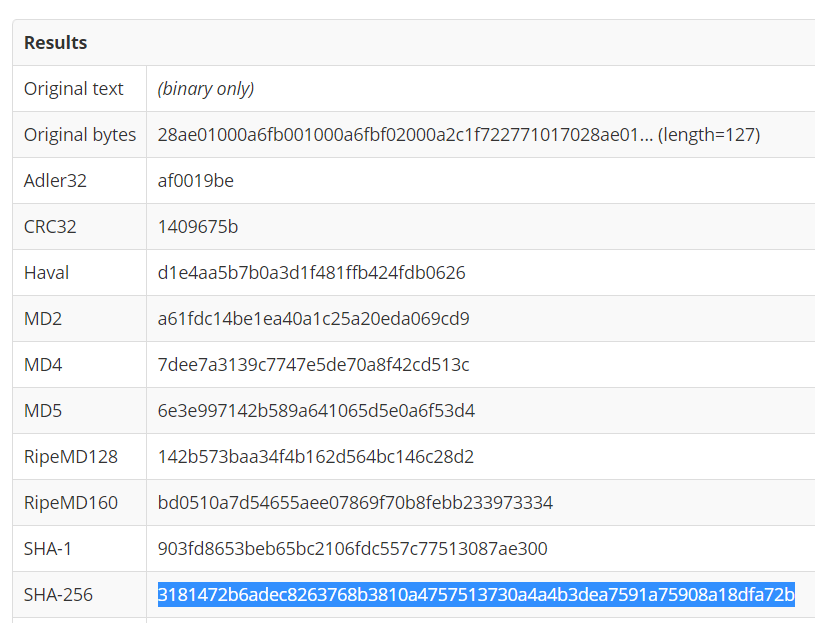Click the highlighted SHA-256 hash value
Image resolution: width=815 pixels, height=623 pixels.
click(476, 595)
